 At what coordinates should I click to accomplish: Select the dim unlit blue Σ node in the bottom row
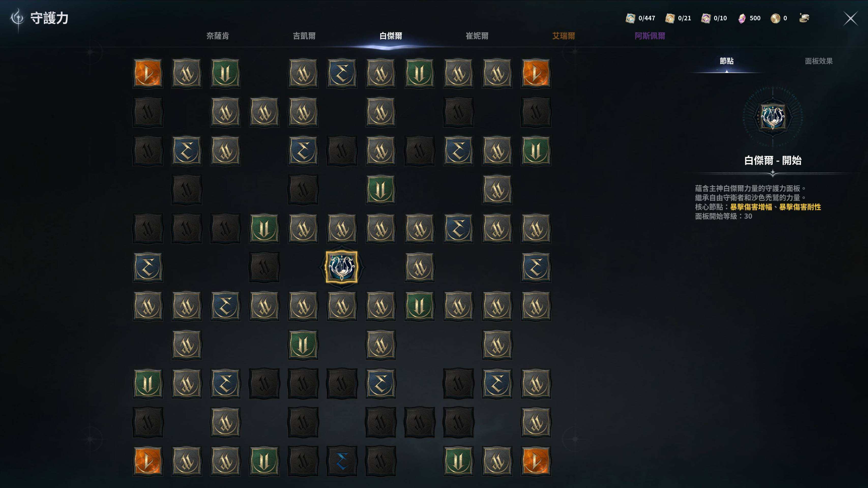point(342,461)
